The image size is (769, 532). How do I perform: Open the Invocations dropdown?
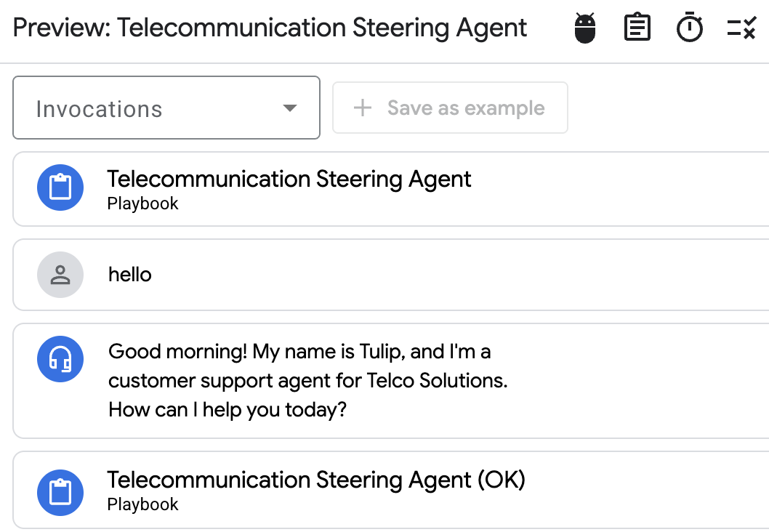point(166,108)
